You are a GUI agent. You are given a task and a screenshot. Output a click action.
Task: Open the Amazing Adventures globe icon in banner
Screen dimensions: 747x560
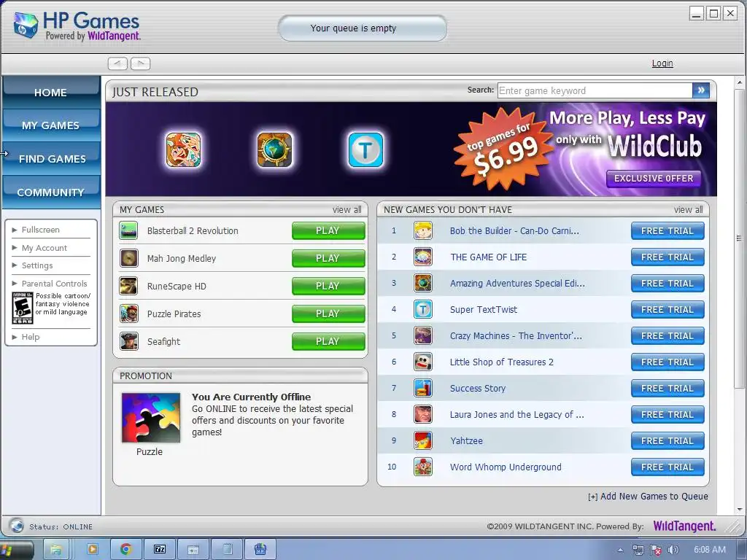pyautogui.click(x=275, y=150)
